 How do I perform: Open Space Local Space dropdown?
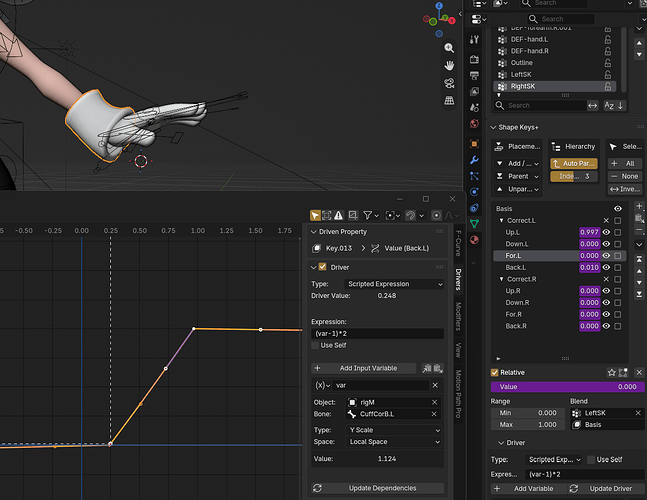click(394, 442)
